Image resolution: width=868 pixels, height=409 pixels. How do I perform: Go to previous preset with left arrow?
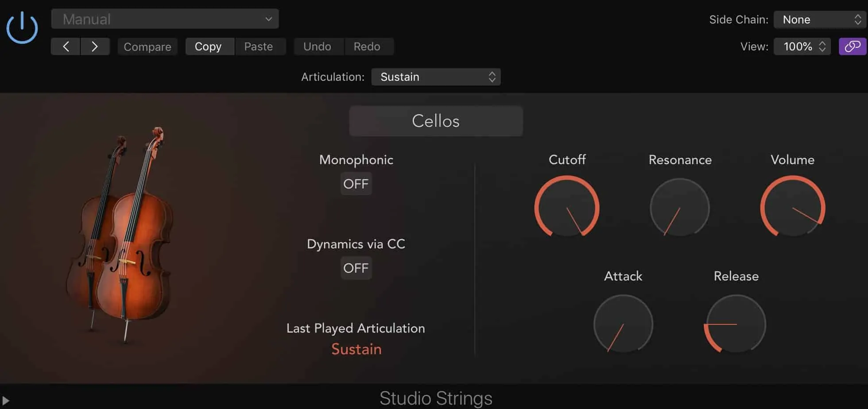click(66, 46)
